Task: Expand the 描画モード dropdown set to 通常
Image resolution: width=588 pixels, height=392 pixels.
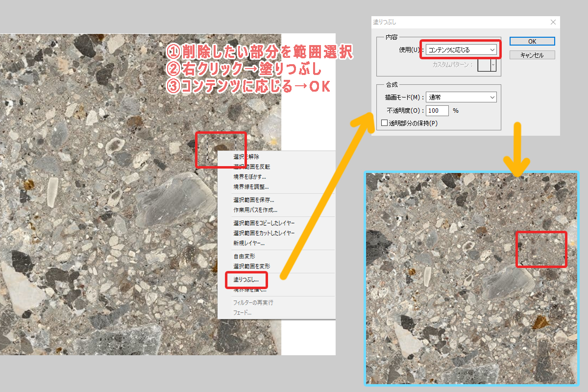Action: point(461,97)
